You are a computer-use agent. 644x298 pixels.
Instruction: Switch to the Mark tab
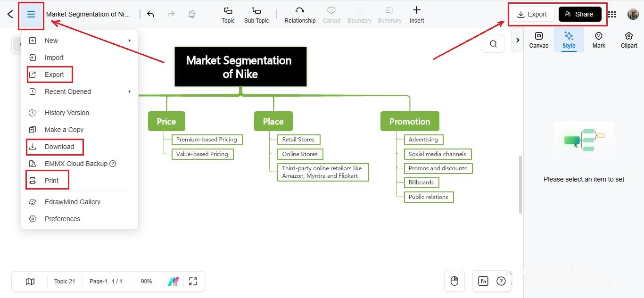coord(599,40)
